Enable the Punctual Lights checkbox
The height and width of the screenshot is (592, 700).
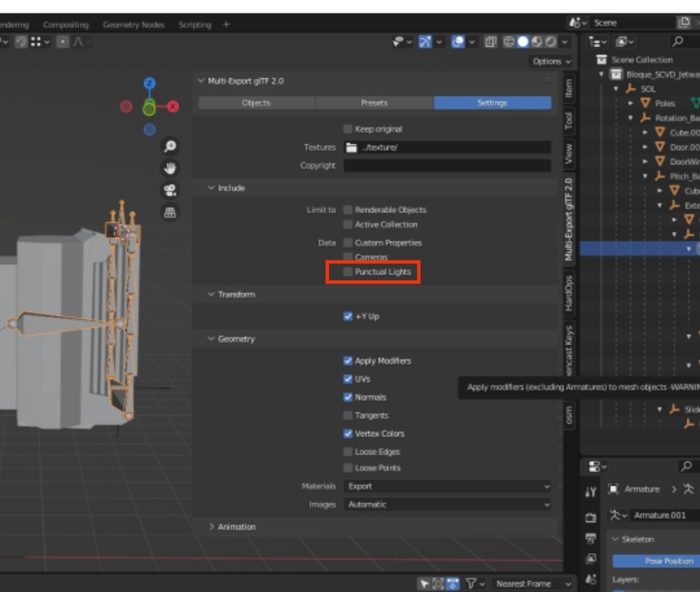coord(348,272)
